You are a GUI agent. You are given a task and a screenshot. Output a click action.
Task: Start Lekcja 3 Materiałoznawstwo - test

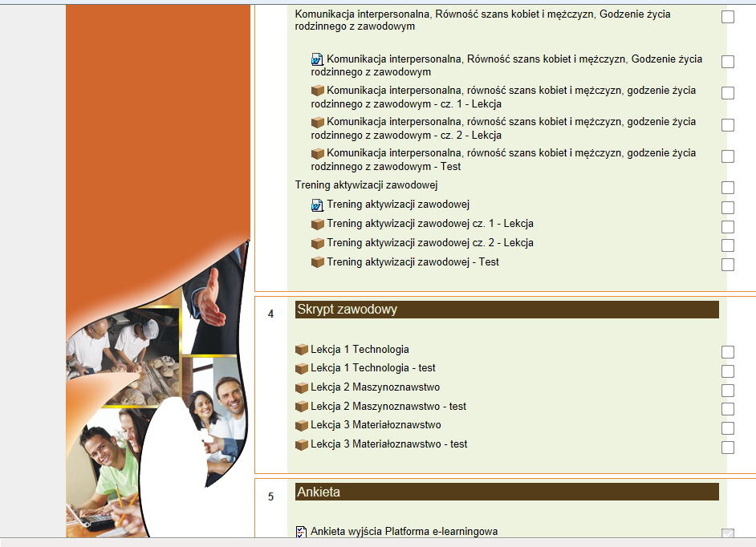tap(388, 444)
